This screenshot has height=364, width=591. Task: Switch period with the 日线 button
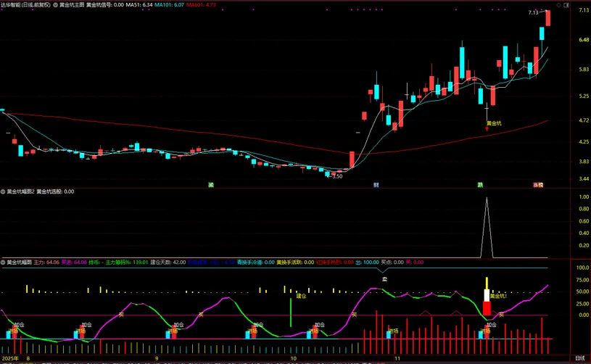[579, 358]
